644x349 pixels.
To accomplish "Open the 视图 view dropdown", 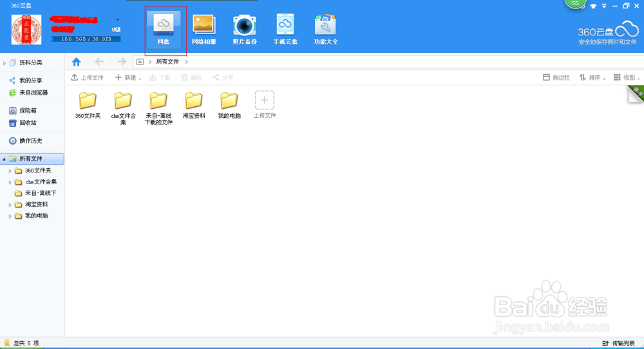I will point(627,77).
